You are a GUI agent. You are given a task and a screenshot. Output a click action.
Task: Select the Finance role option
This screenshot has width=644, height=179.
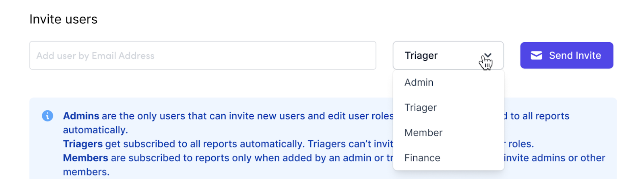click(422, 158)
